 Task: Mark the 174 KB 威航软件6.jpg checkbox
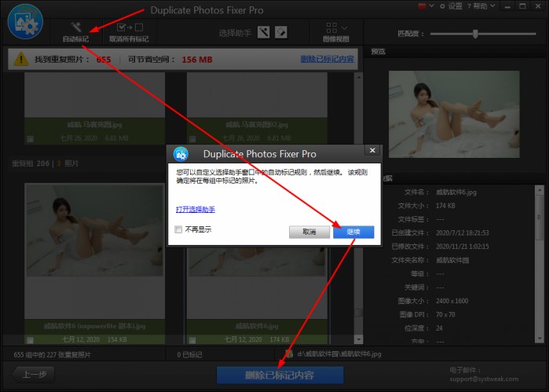(x=192, y=340)
